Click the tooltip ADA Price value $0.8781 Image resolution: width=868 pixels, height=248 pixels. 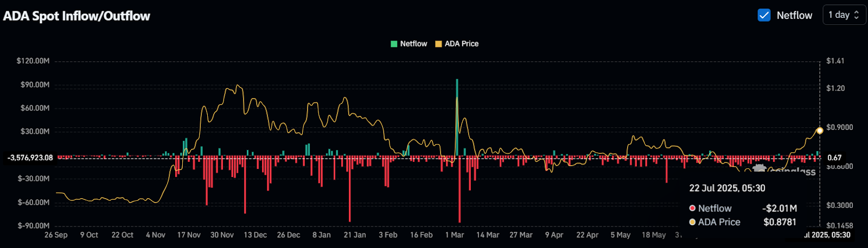780,222
